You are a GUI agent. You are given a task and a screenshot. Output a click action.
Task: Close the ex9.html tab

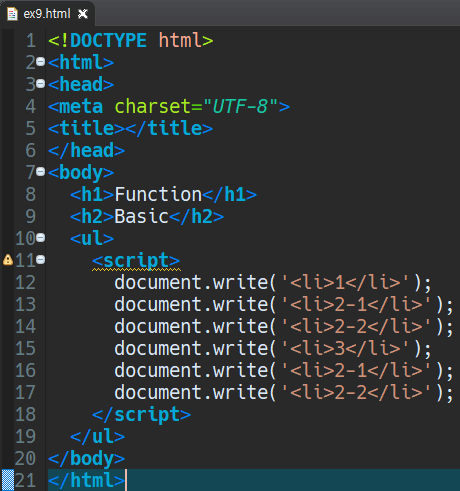pyautogui.click(x=83, y=14)
